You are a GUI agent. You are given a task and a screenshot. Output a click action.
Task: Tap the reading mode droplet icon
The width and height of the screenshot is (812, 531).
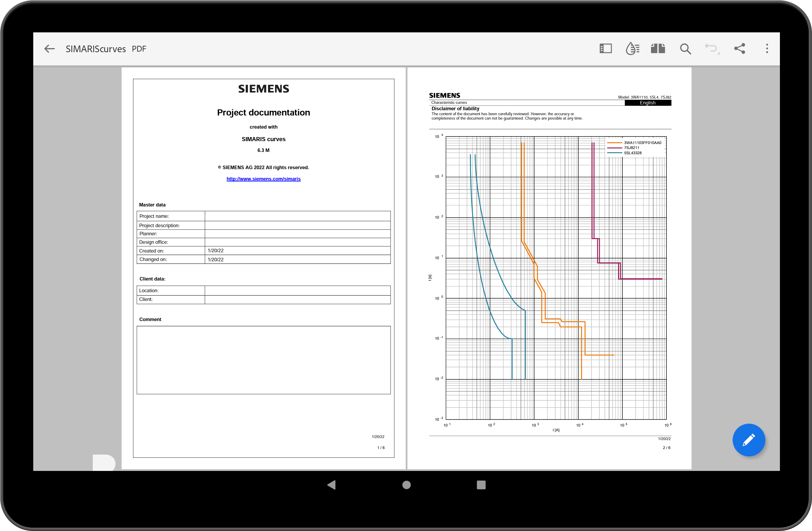pyautogui.click(x=632, y=48)
